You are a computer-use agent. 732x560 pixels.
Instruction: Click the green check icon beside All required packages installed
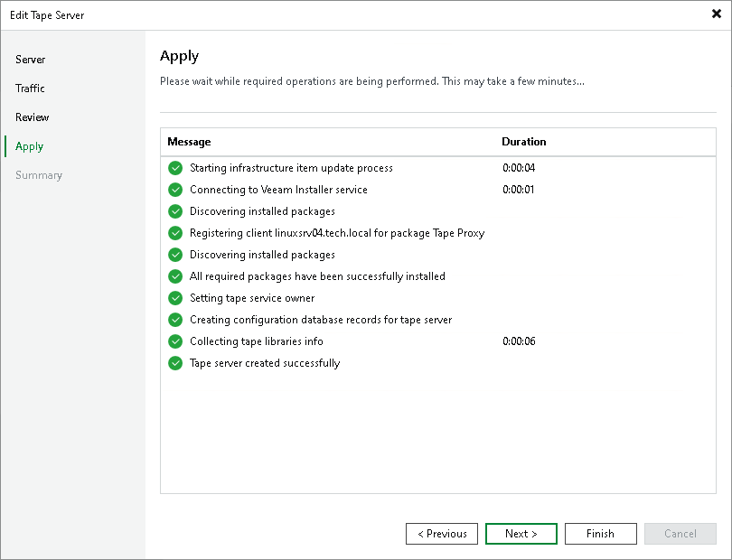click(175, 276)
